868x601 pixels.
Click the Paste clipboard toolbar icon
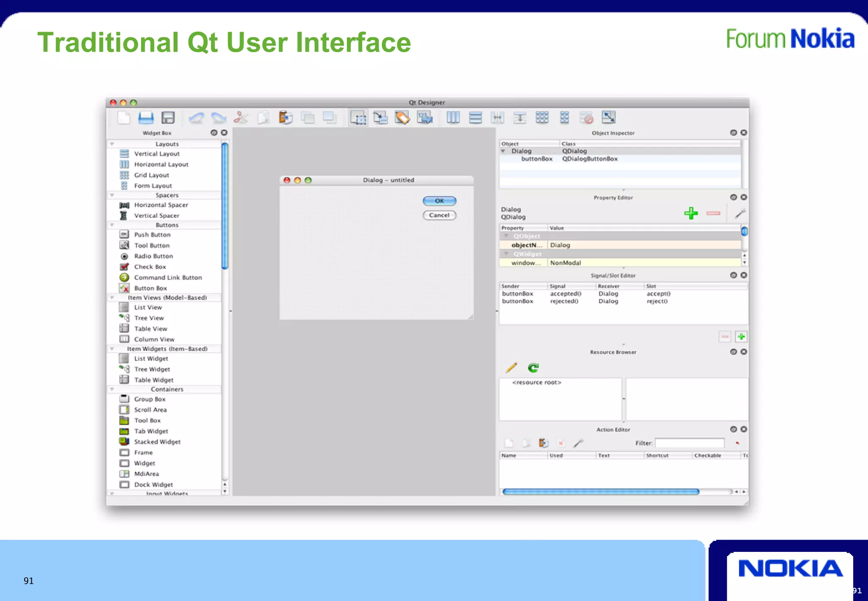coord(285,117)
